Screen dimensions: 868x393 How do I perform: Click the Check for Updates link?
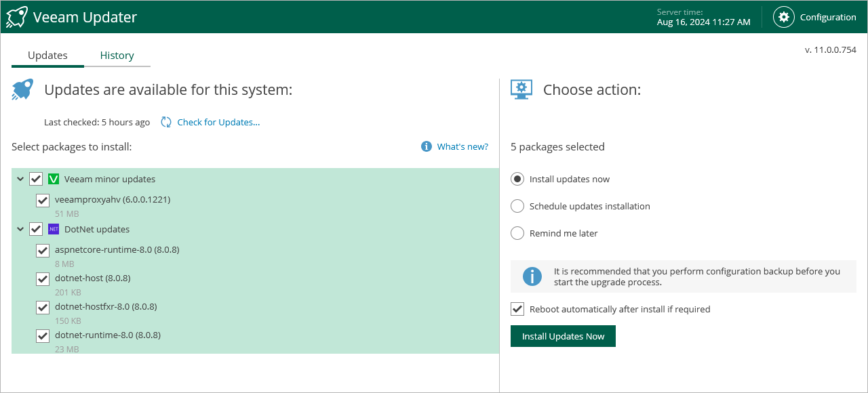click(x=218, y=122)
